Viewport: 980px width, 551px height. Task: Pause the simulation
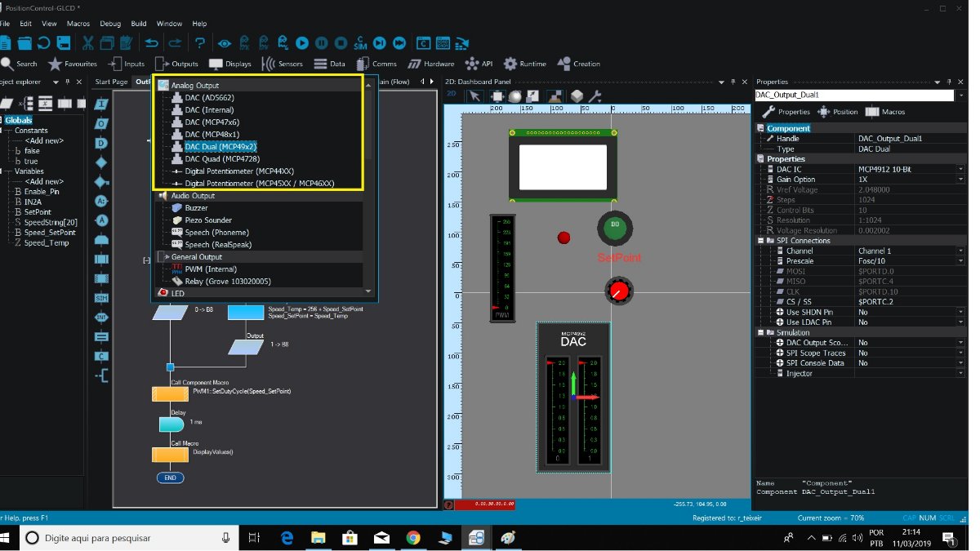(x=322, y=43)
